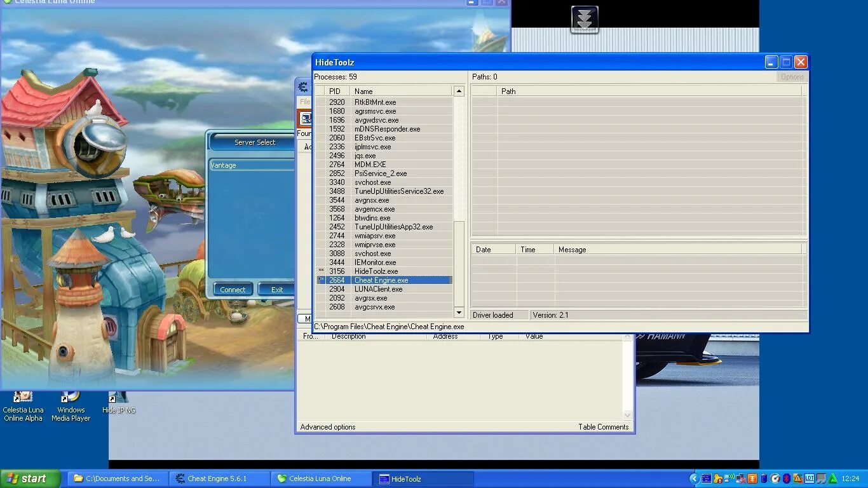This screenshot has height=488, width=868.
Task: Click the Driver loaded status panel
Action: [499, 315]
